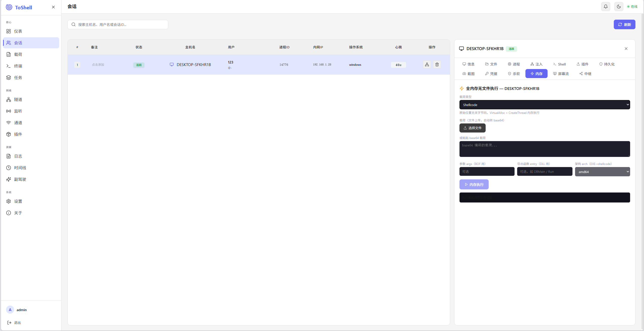The image size is (644, 331).
Task: Click user 123 in session row
Action: point(231,62)
